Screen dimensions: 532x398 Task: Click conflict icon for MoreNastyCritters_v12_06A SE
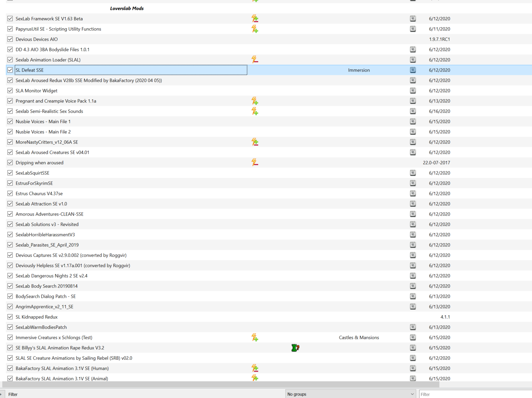[x=255, y=142]
